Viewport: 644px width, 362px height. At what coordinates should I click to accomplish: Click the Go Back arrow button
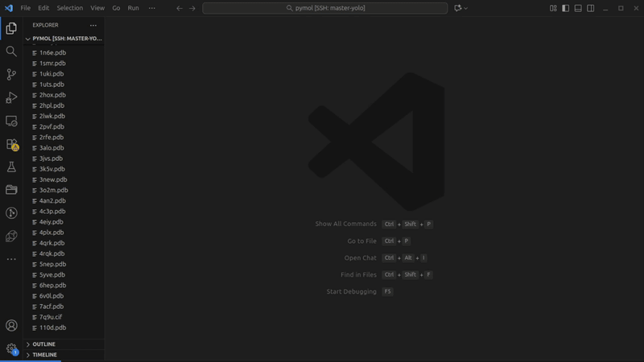tap(180, 8)
